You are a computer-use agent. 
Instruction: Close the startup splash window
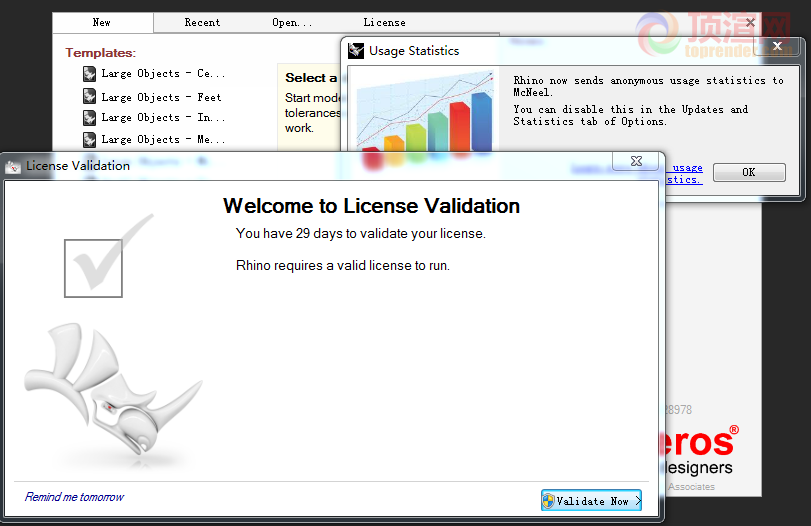(x=750, y=23)
